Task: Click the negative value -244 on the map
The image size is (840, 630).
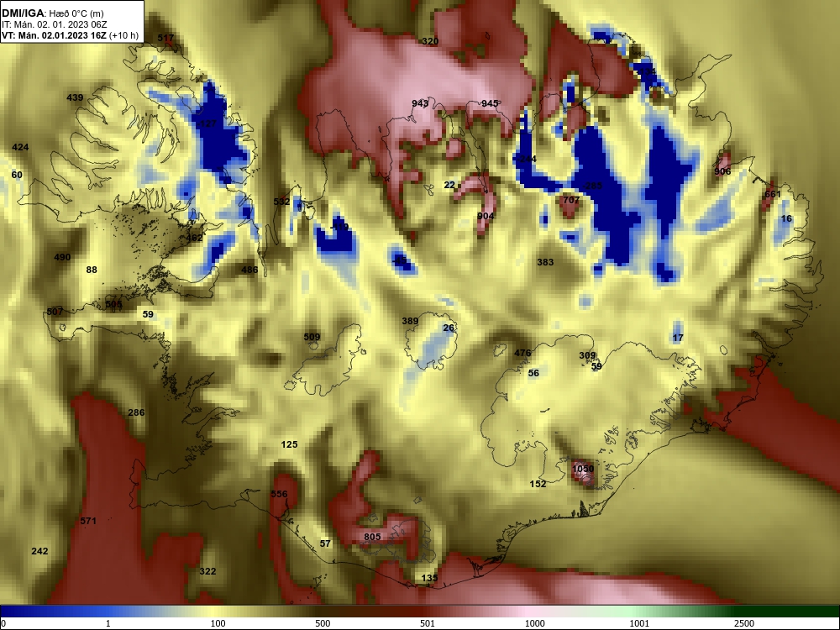Action: coord(526,159)
